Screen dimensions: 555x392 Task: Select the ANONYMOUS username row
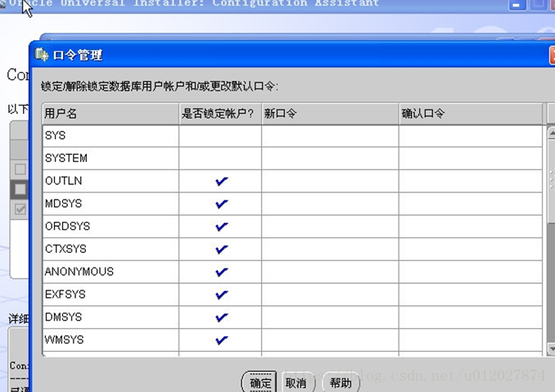(x=111, y=272)
